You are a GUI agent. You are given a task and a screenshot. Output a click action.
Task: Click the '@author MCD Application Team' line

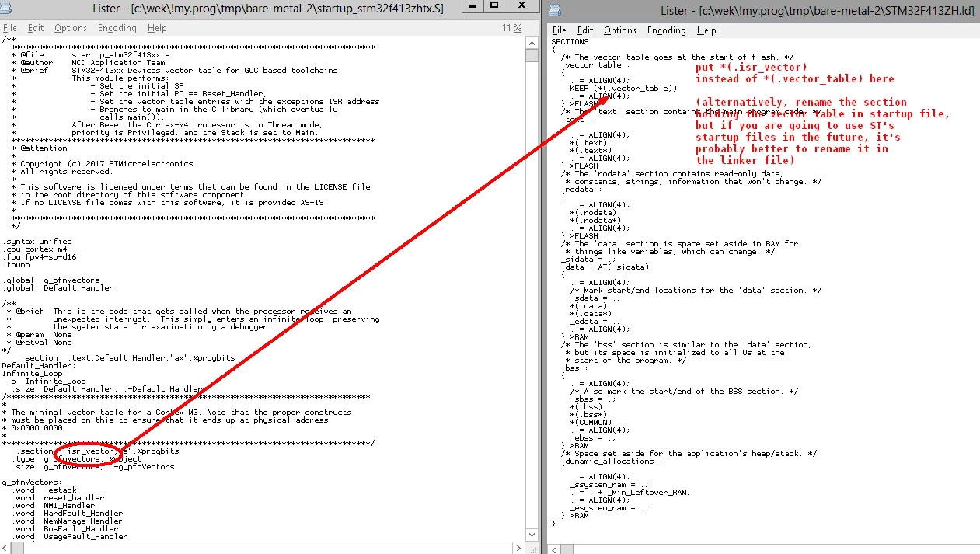click(x=92, y=63)
